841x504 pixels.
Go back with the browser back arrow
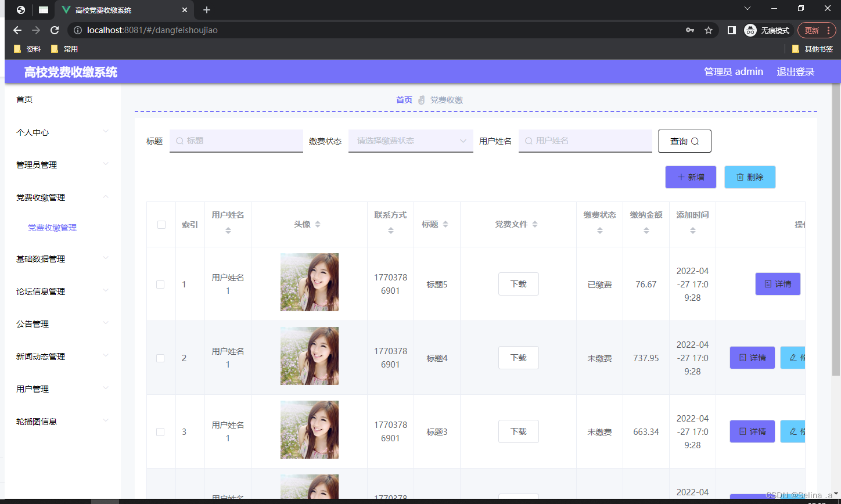tap(17, 30)
